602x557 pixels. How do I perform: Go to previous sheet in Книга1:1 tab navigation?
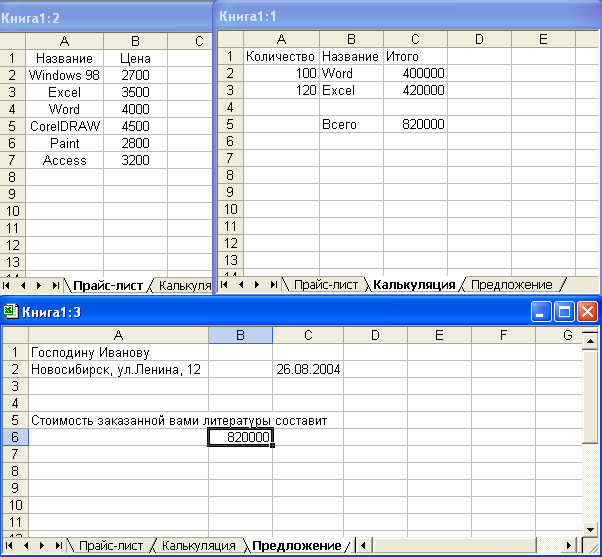(x=241, y=284)
